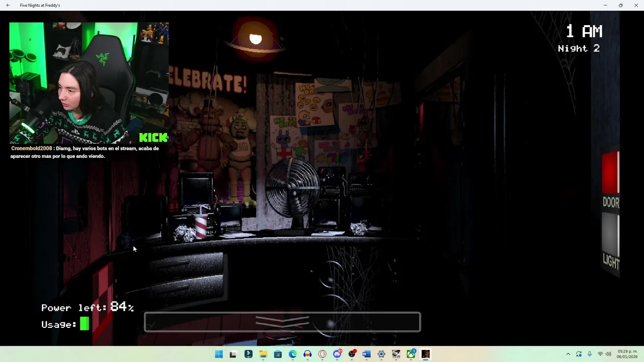The width and height of the screenshot is (644, 362).
Task: Minimize the Five Nights at Freddy's window
Action: (x=605, y=5)
